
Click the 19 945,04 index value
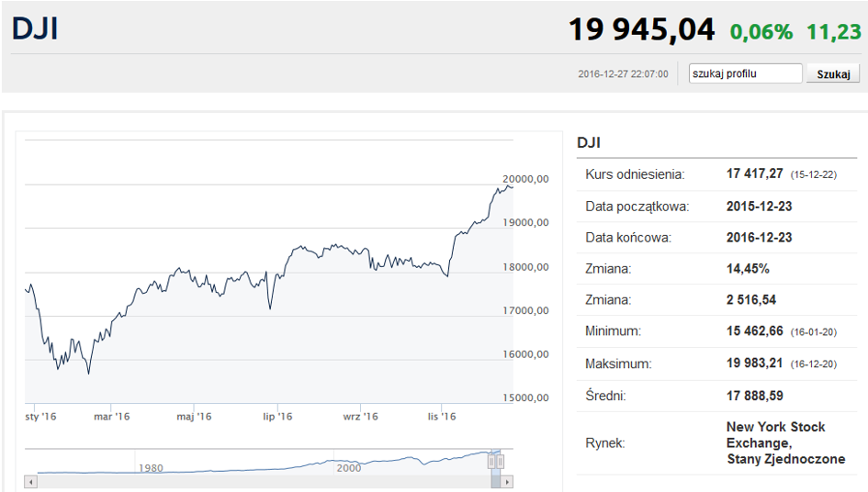coord(642,29)
